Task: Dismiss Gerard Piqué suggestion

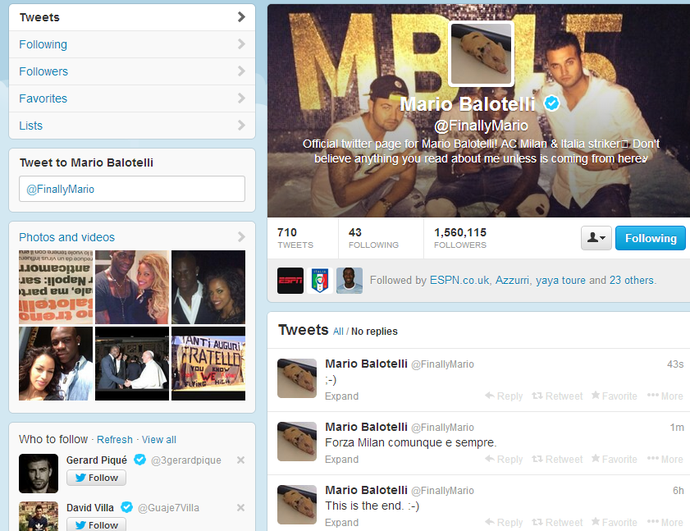Action: 241,460
